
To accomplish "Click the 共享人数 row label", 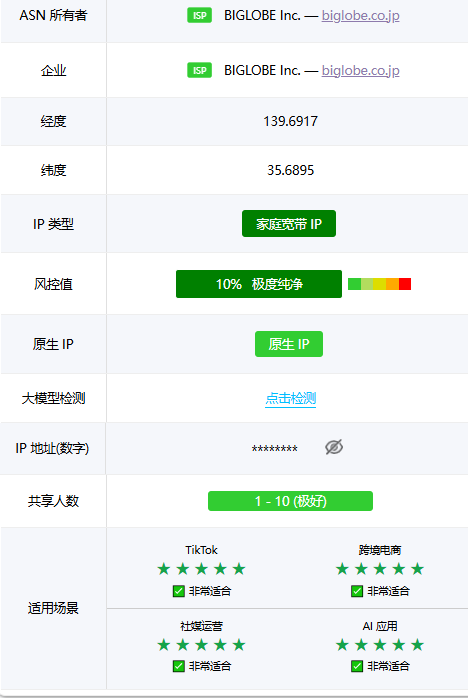I will coord(53,501).
